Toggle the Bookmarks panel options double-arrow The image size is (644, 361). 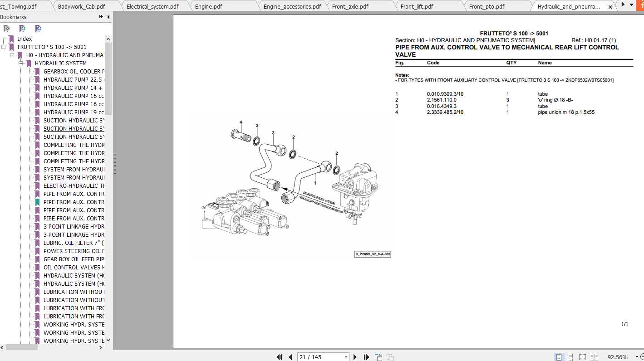(x=101, y=17)
